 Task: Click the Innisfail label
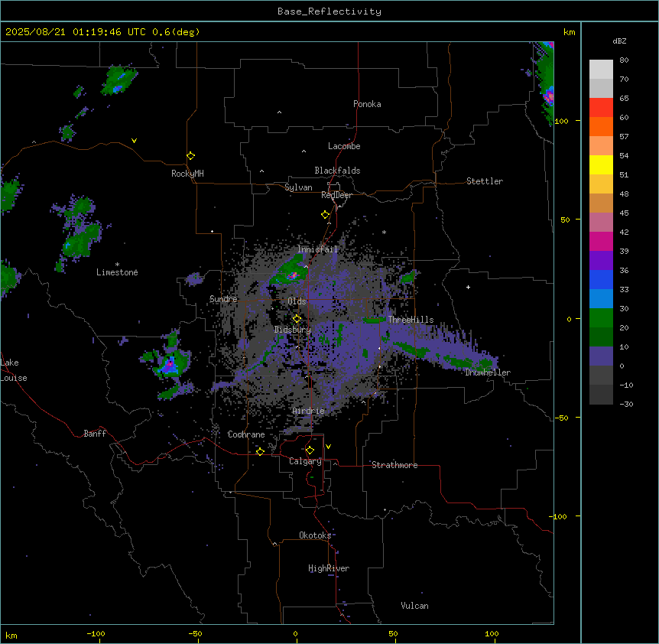(x=317, y=249)
